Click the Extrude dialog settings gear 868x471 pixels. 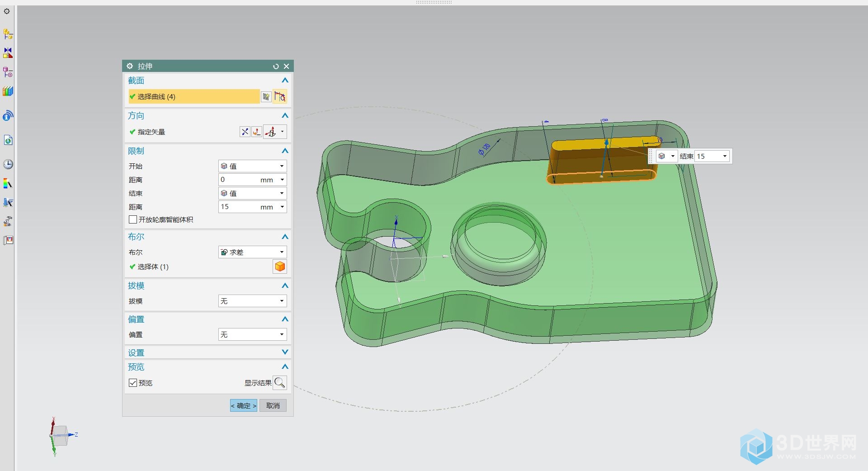coord(130,66)
